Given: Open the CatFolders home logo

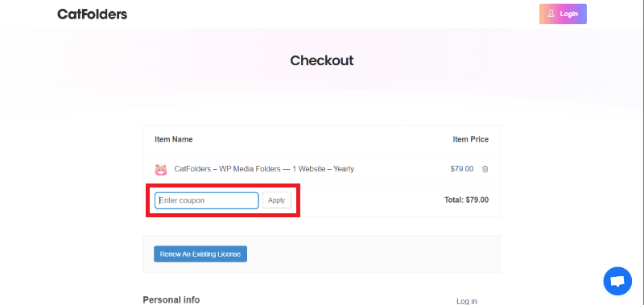Looking at the screenshot, I should pos(92,14).
